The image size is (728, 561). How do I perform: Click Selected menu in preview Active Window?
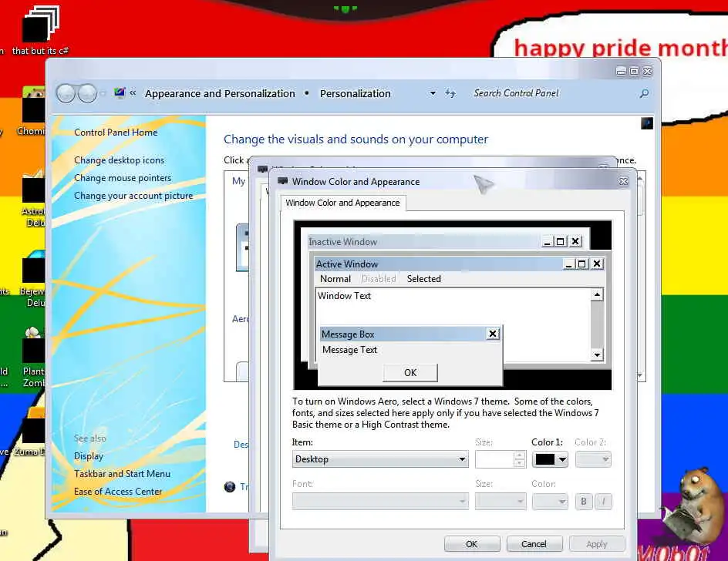tap(424, 279)
